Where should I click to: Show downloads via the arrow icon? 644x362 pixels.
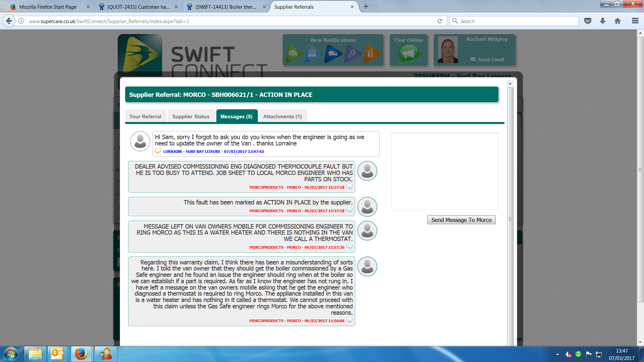tap(603, 21)
